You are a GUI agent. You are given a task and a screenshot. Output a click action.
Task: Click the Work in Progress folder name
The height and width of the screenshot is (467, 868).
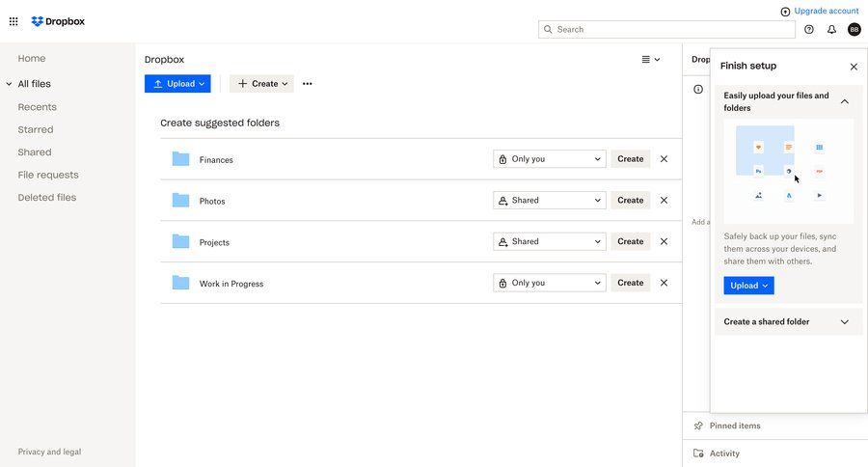[x=231, y=284]
